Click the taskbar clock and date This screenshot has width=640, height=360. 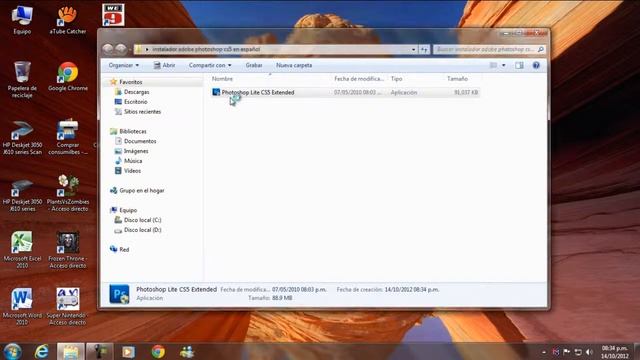pos(614,352)
